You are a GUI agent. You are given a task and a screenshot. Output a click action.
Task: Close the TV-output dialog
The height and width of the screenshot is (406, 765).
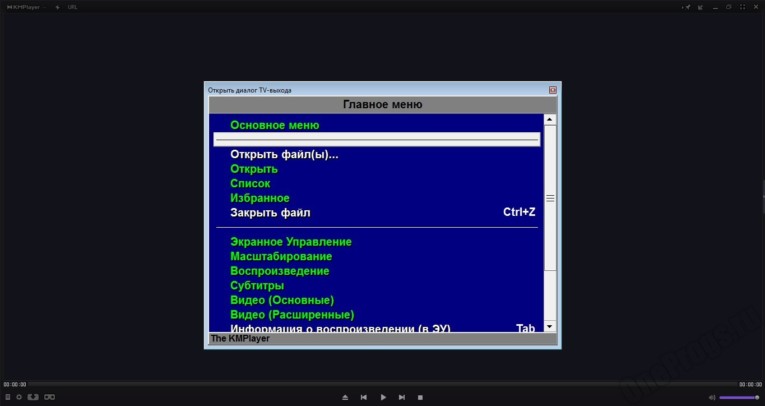click(553, 90)
